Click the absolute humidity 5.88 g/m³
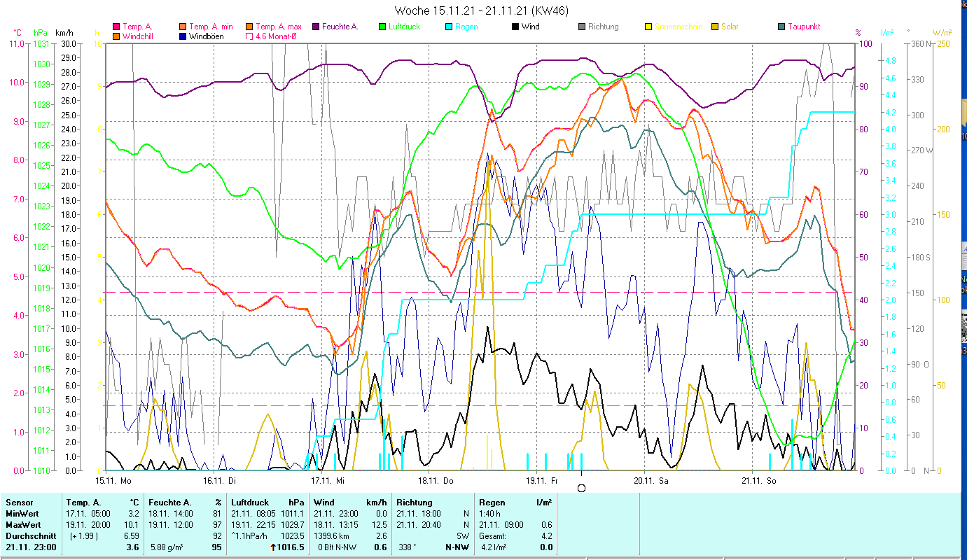 click(167, 547)
